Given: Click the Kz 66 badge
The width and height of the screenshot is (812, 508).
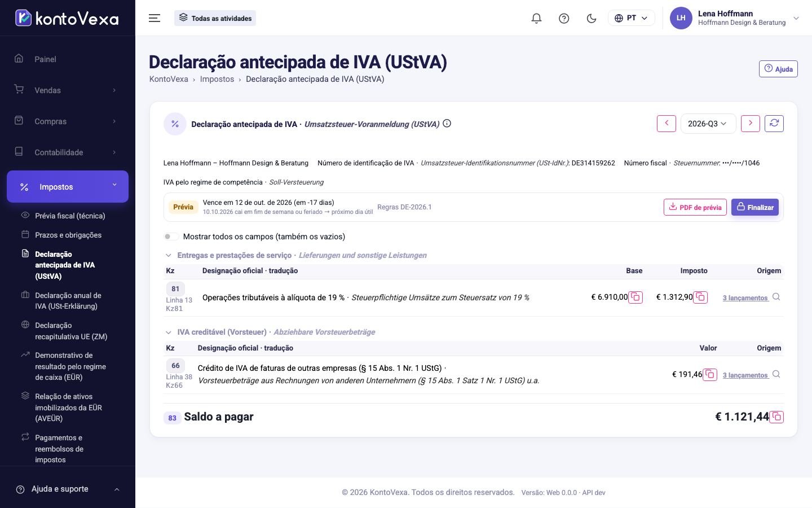Looking at the screenshot, I should [175, 365].
